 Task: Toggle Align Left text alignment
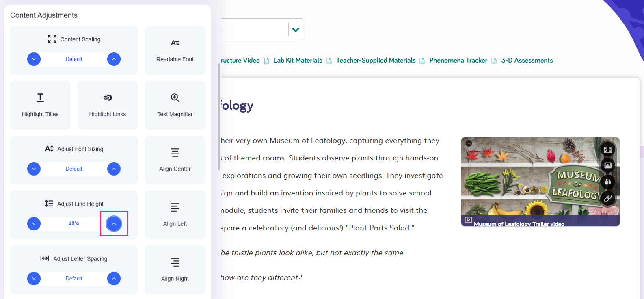175,215
